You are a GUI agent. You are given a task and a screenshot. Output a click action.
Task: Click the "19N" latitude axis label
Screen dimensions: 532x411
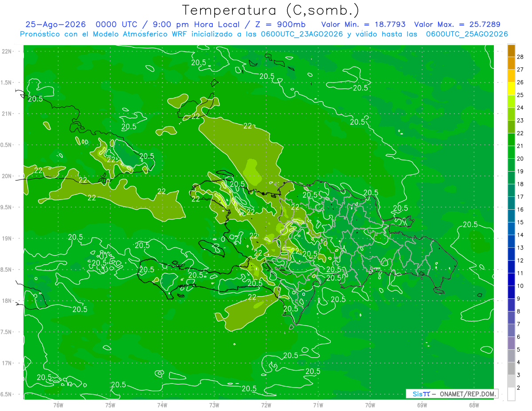(7, 239)
